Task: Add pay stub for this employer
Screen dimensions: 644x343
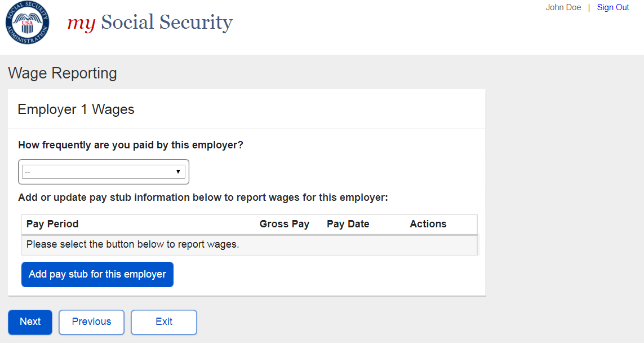Action: [x=97, y=275]
